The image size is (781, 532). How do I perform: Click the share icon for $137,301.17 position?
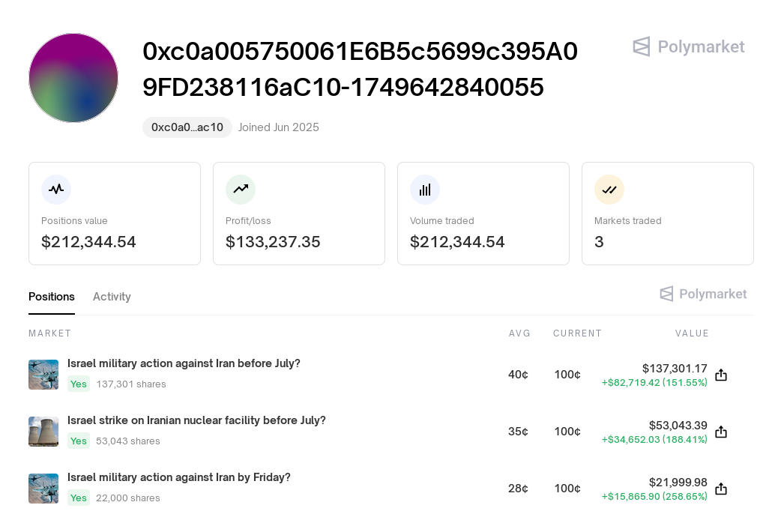pos(721,375)
